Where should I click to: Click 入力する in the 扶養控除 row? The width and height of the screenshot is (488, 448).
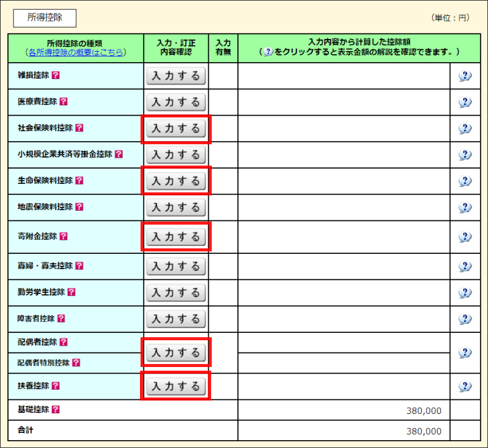click(x=176, y=386)
